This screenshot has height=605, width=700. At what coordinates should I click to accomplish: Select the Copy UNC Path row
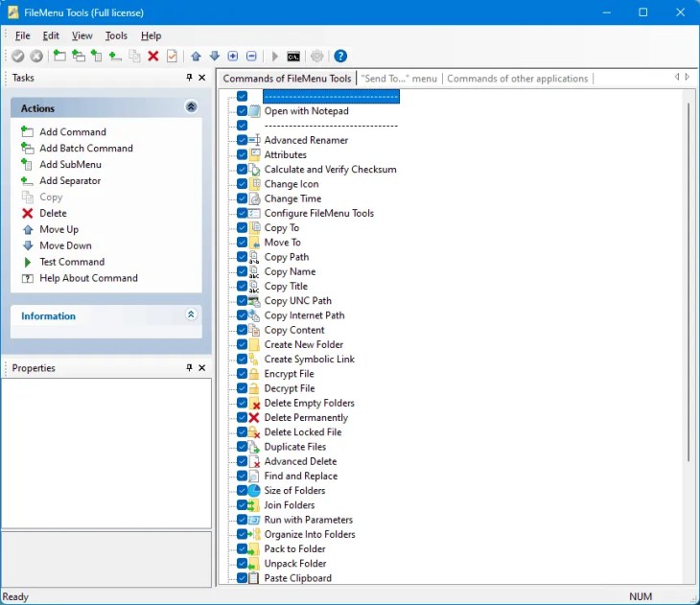coord(298,301)
